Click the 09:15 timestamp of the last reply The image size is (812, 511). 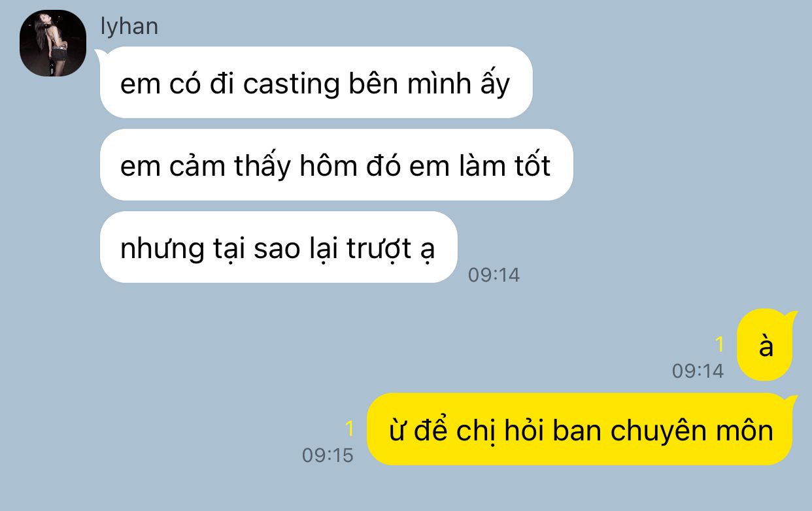(x=328, y=455)
